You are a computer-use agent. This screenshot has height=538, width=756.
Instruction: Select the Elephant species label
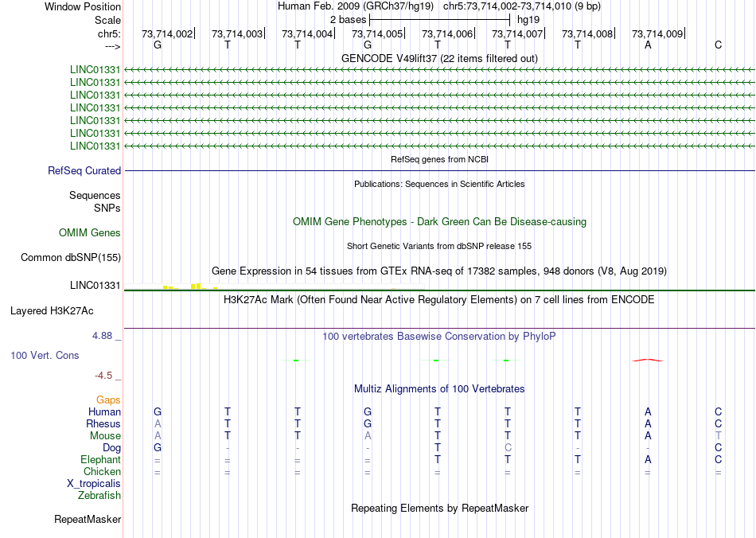[101, 460]
